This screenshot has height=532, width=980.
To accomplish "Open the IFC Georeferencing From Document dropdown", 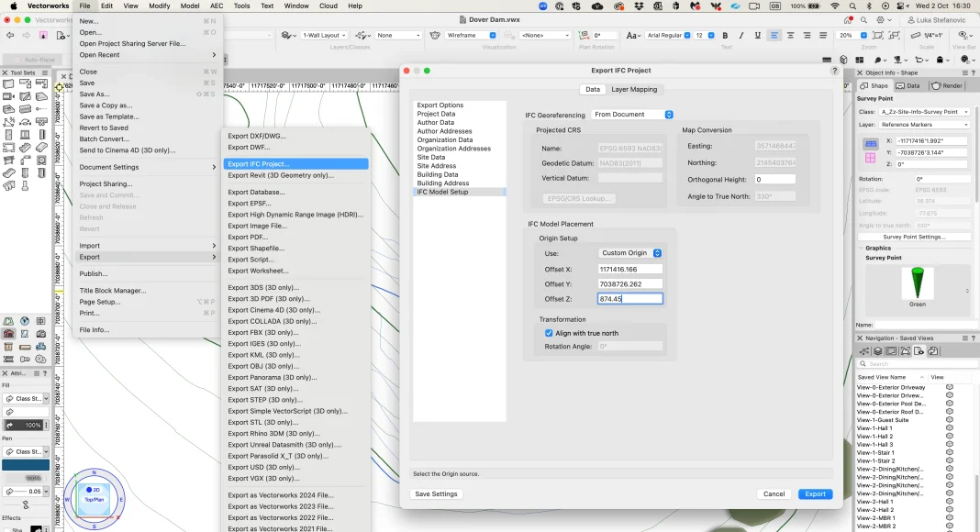I will click(x=632, y=115).
